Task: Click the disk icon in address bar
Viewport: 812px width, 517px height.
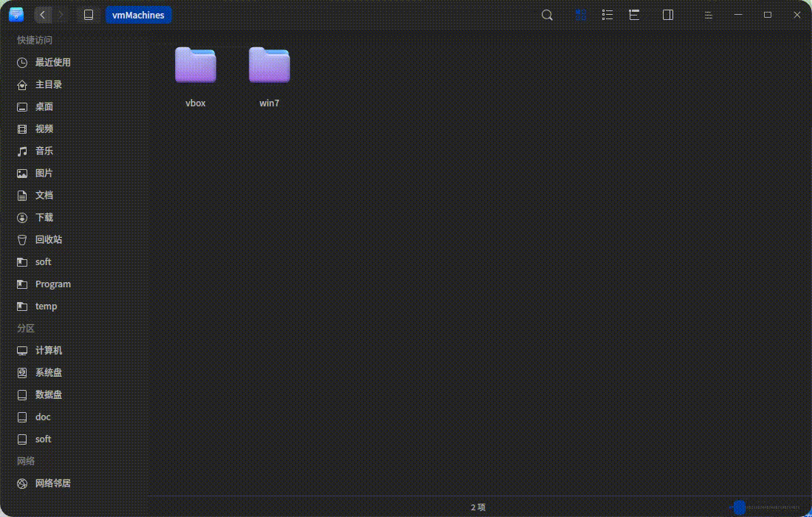Action: (x=89, y=15)
